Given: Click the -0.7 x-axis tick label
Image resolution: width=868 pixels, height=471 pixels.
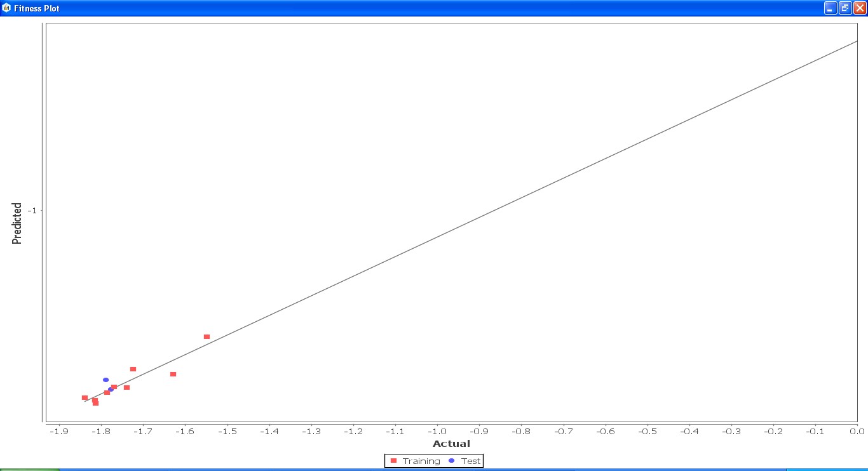Looking at the screenshot, I should click(563, 432).
